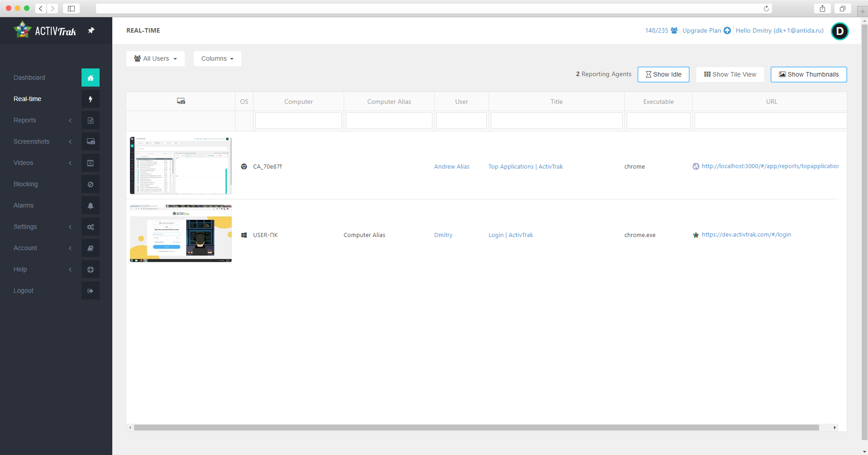Toggle Show Idle agents
The width and height of the screenshot is (868, 455).
point(663,74)
